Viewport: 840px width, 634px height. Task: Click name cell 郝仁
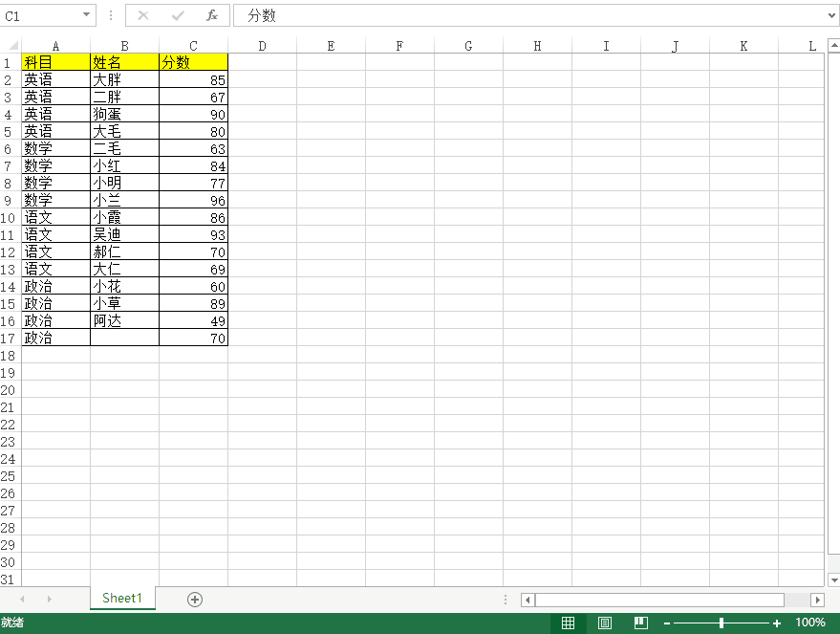(124, 251)
